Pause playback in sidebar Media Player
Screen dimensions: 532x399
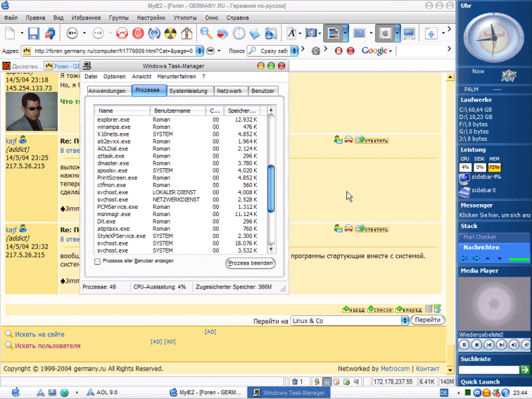(x=464, y=345)
